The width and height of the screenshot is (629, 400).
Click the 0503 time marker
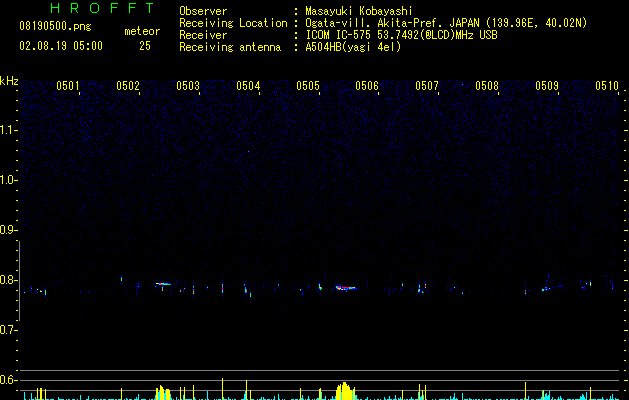pyautogui.click(x=188, y=85)
